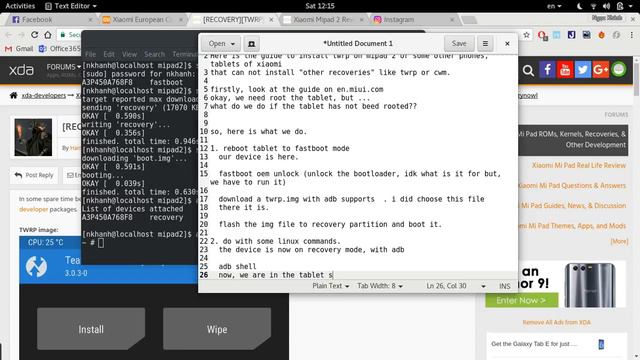Click the [More] link in forums sidebar
The image size is (640, 360).
click(619, 241)
